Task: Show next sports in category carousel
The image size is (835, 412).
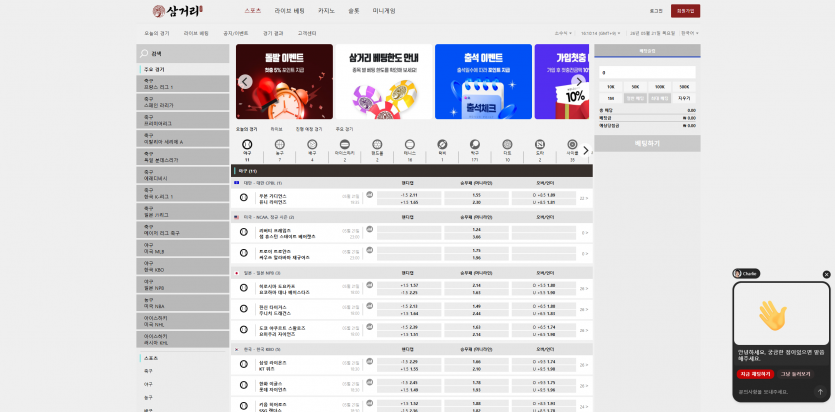Action: [586, 151]
